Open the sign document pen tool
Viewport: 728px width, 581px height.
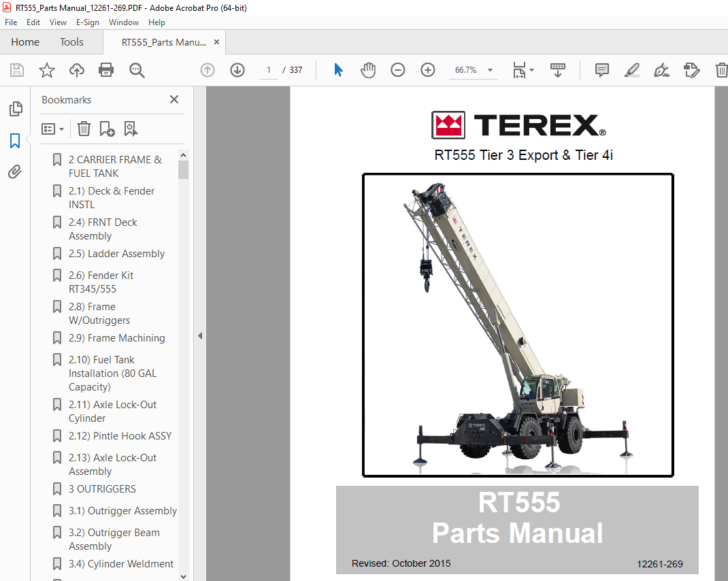click(x=661, y=70)
